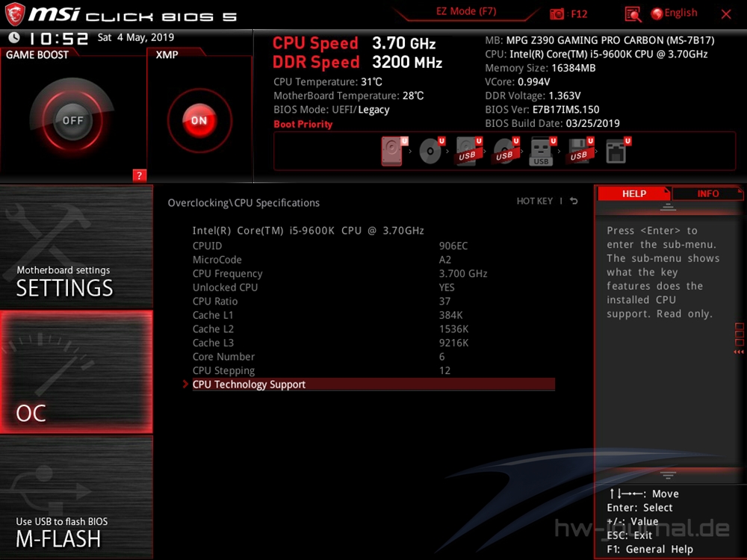Select the Unlocked CPU row
This screenshot has height=560, width=747.
tap(373, 287)
